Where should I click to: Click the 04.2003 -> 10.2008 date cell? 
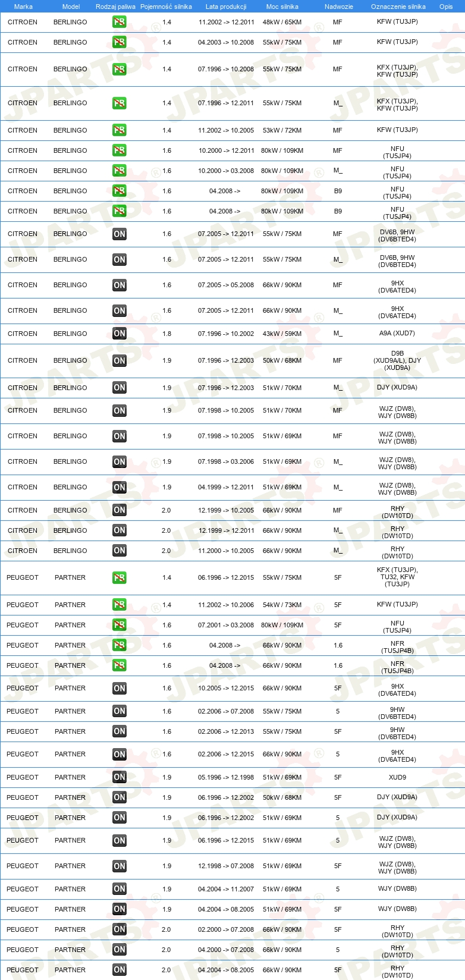[226, 42]
